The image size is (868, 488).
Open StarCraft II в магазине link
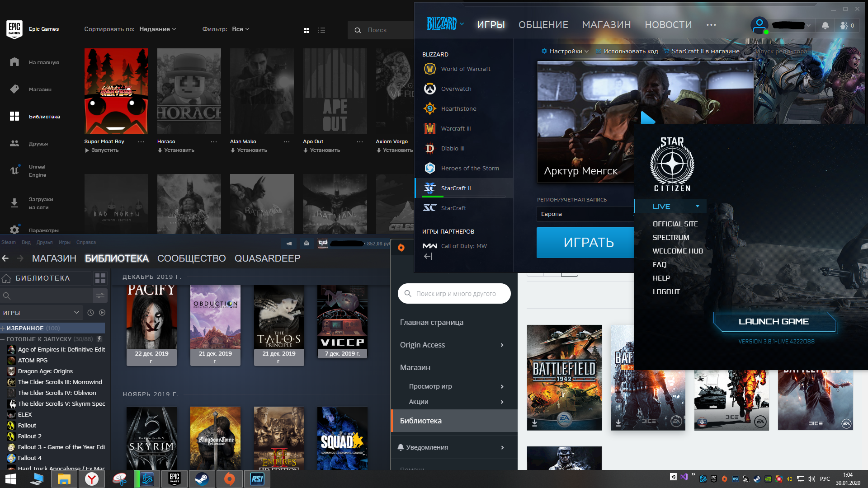pos(702,51)
